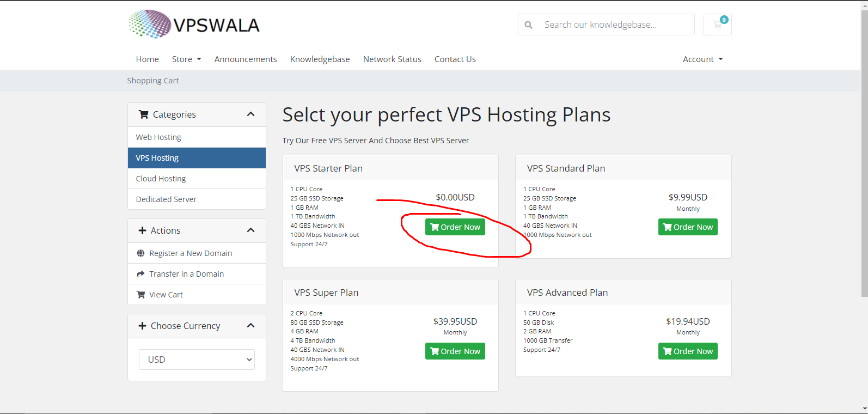Click the cart icon in Categories header

[x=144, y=114]
